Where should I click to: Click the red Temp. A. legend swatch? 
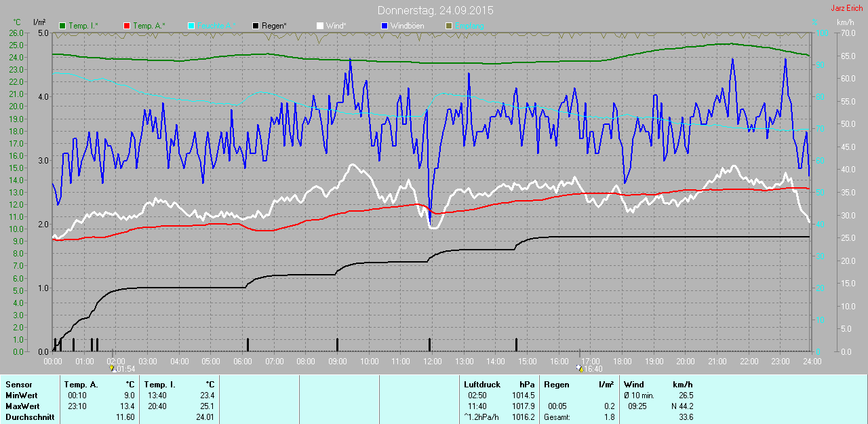[x=127, y=26]
